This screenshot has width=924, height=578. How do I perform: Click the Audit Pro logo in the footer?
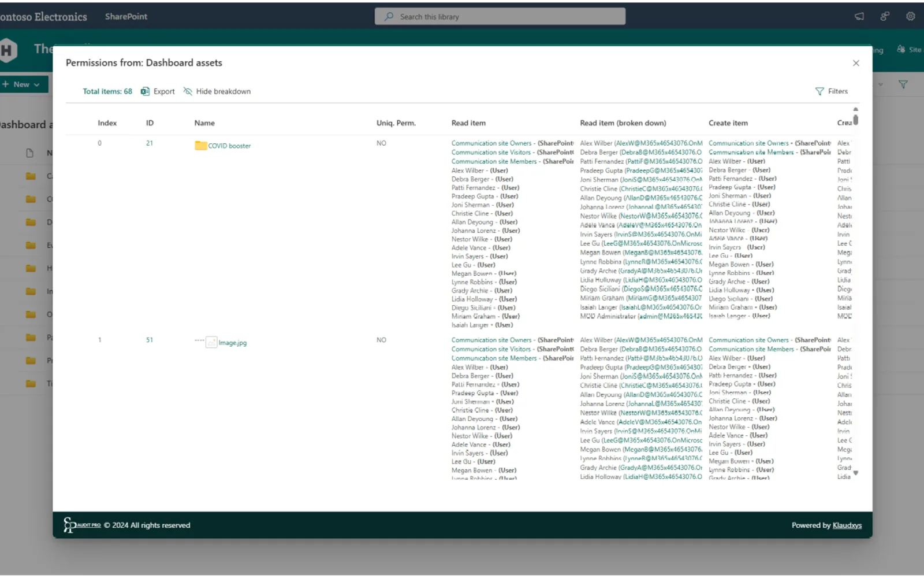pyautogui.click(x=82, y=525)
